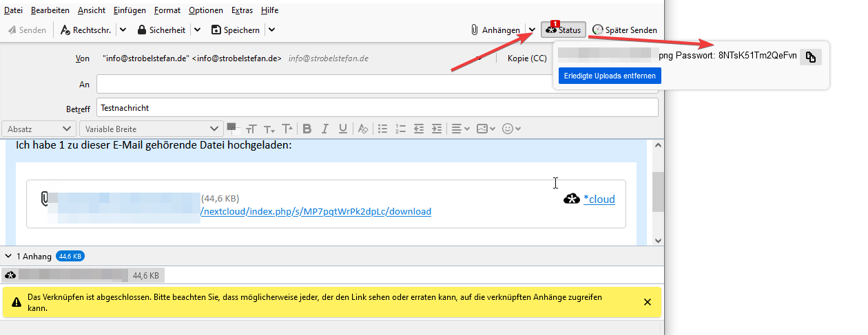
Task: Open the Datei menu
Action: tap(13, 10)
